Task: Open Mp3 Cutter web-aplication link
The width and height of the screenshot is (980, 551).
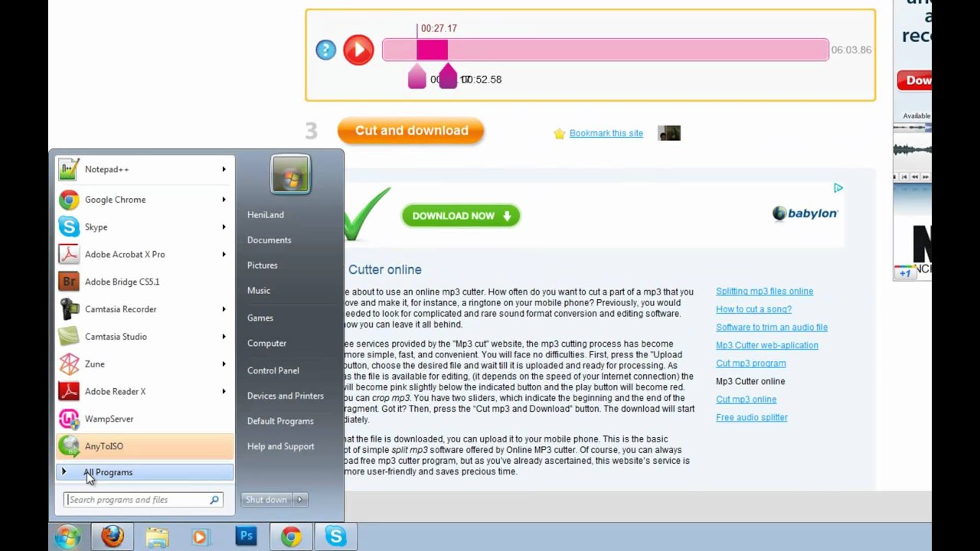Action: [767, 345]
